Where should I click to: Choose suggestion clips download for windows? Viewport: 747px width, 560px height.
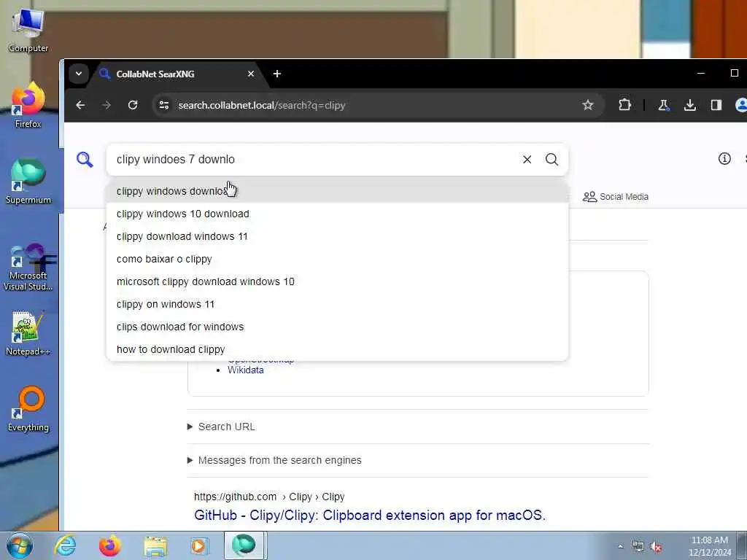pyautogui.click(x=337, y=327)
